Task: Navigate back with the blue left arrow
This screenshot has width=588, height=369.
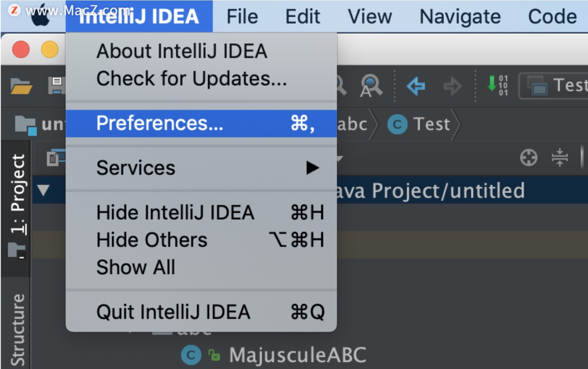Action: (x=416, y=86)
